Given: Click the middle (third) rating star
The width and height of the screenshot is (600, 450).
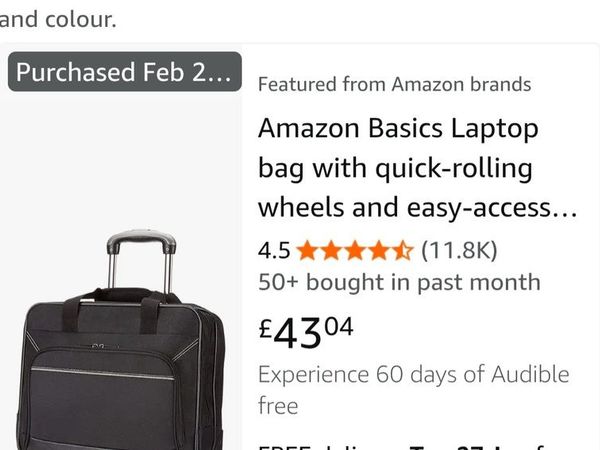Looking at the screenshot, I should (x=354, y=249).
